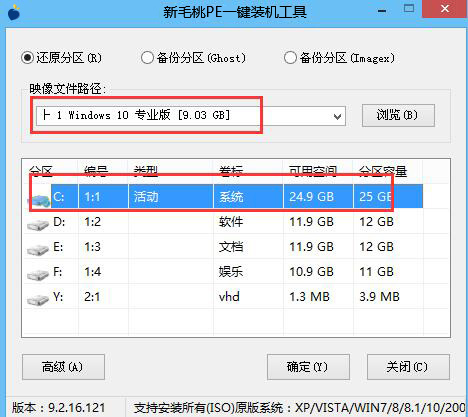Select the 娱乐 partition row 1:4
The height and width of the screenshot is (417, 468).
[223, 272]
